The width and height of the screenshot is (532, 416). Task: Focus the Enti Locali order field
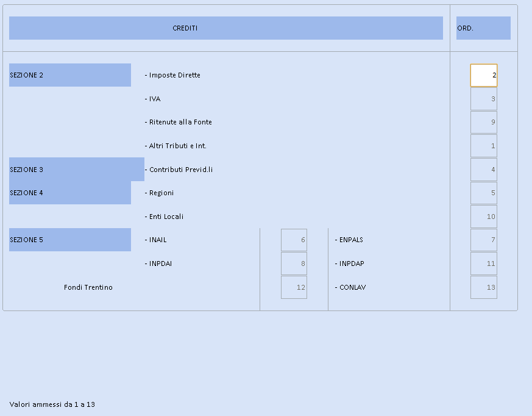pyautogui.click(x=483, y=217)
